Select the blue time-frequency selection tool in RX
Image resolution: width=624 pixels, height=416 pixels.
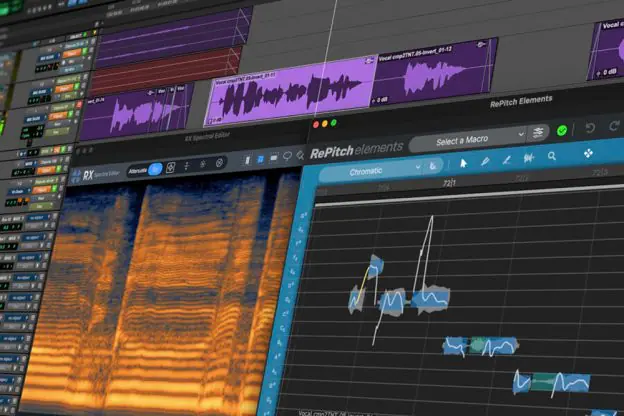click(260, 159)
